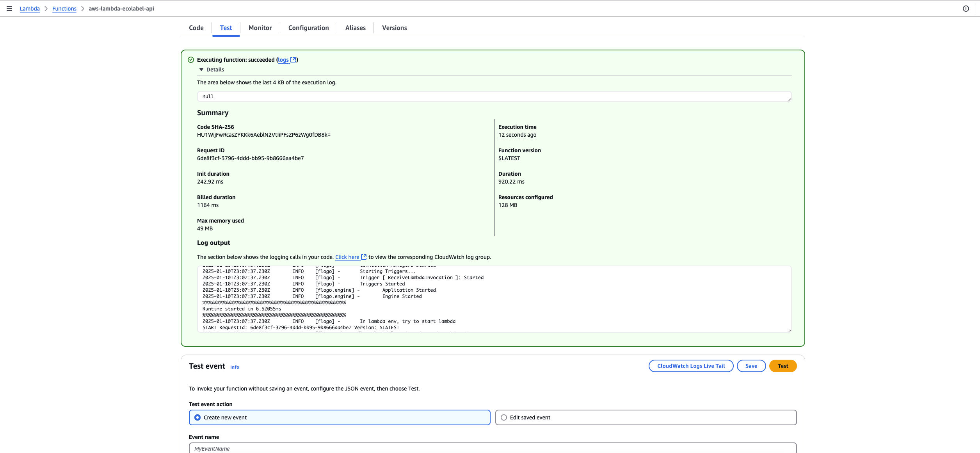Screen dimensions: 980x453
Task: Select Create new event radio button
Action: click(197, 417)
